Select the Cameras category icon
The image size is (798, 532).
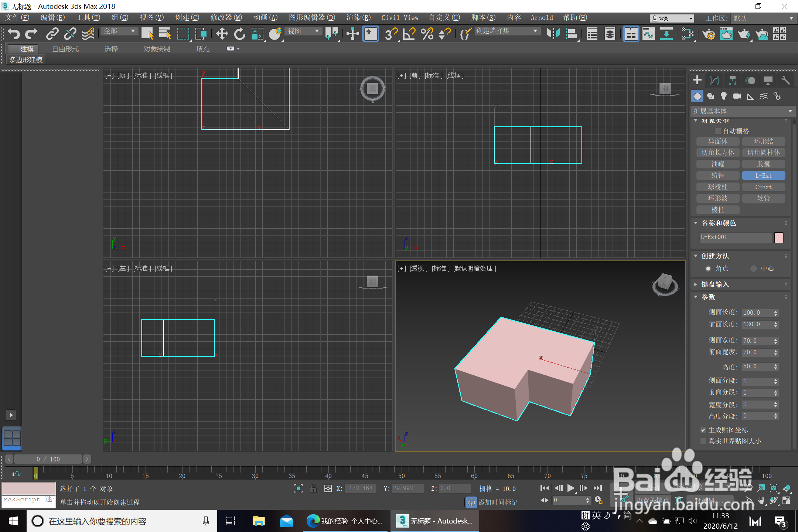737,96
